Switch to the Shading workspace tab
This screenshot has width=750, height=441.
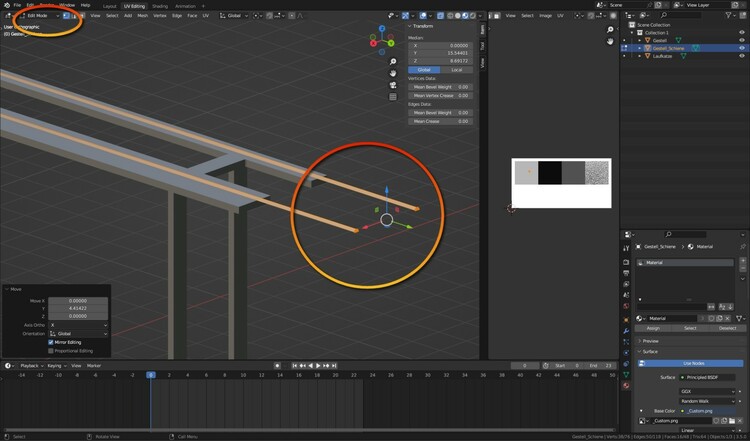pos(160,5)
